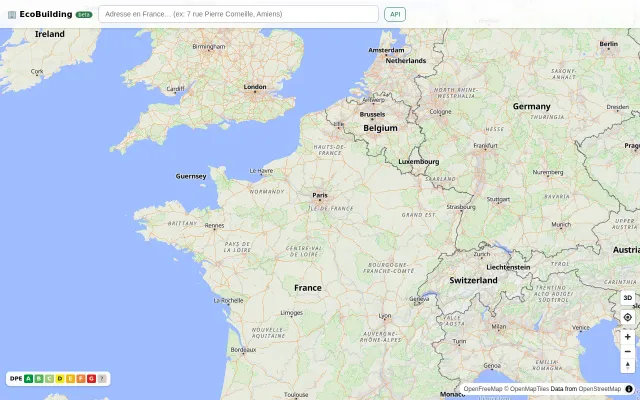Click the Milan city label
This screenshot has width=640, height=400.
[x=499, y=327]
